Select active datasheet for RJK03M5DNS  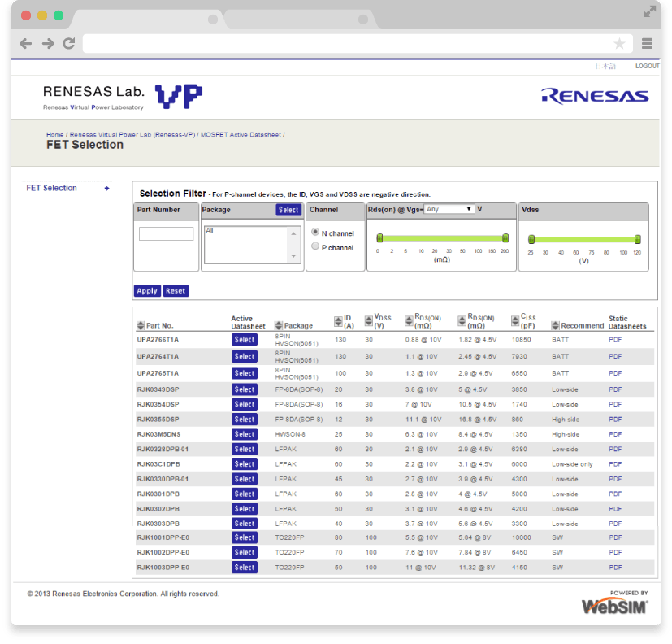(x=245, y=434)
